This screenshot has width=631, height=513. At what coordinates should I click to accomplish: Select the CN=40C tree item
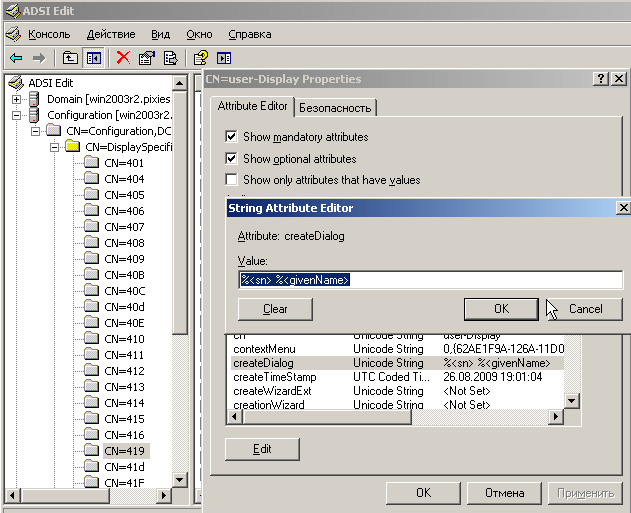(125, 291)
